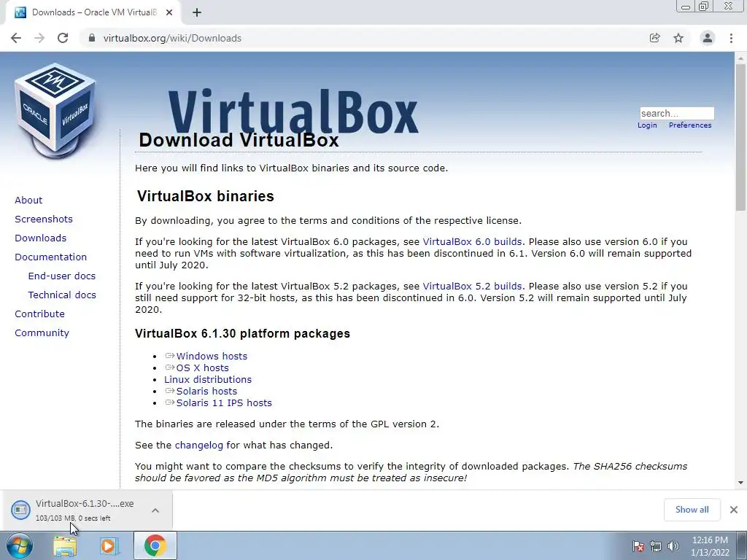Screen dimensions: 747x560
Task: Click the browser forward arrow
Action: click(x=39, y=38)
